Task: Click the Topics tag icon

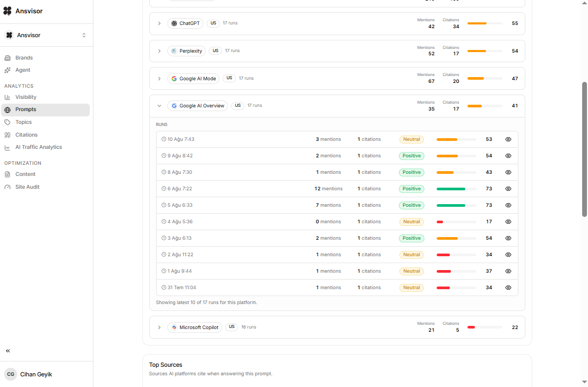Action: (7, 122)
